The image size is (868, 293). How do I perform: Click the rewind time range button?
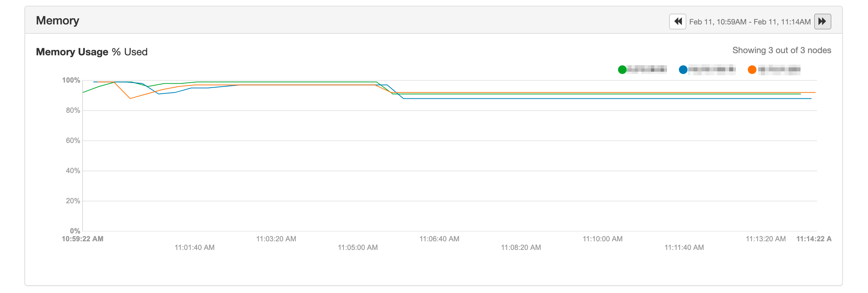coord(677,22)
